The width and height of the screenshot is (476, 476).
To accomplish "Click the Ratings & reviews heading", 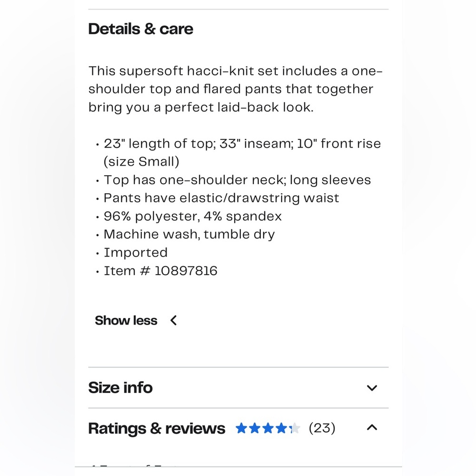I will (157, 428).
